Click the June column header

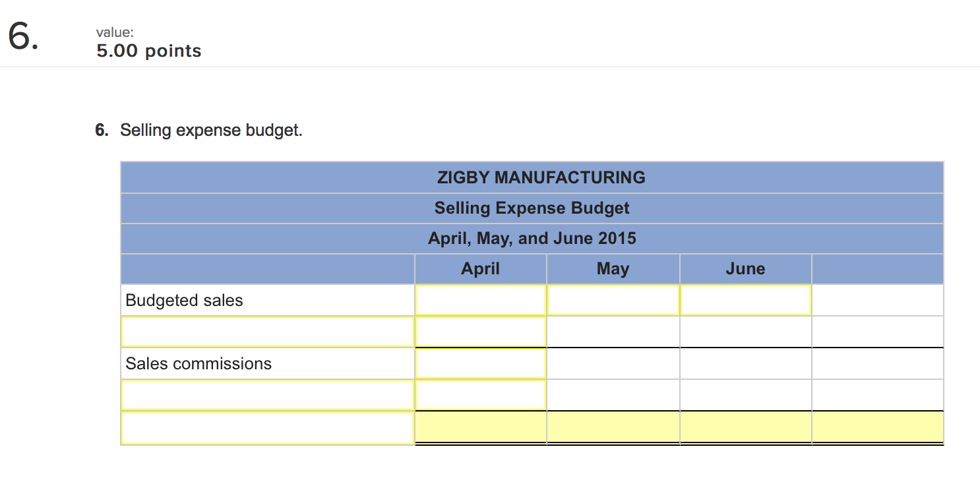745,269
